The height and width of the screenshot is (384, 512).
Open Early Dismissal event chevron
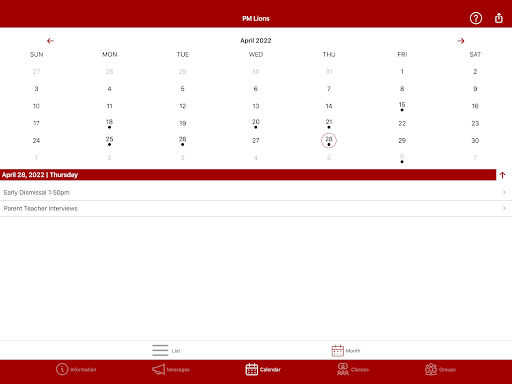pos(504,192)
